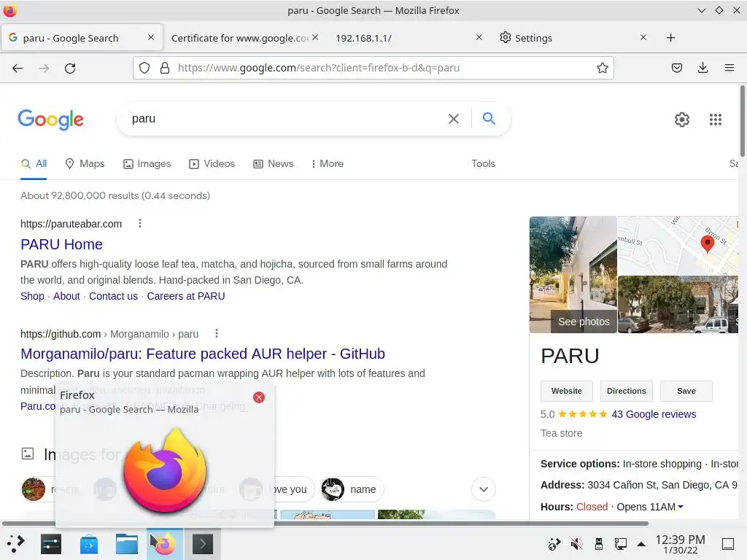The height and width of the screenshot is (560, 747).
Task: Submit search with magnifier icon
Action: coord(489,119)
